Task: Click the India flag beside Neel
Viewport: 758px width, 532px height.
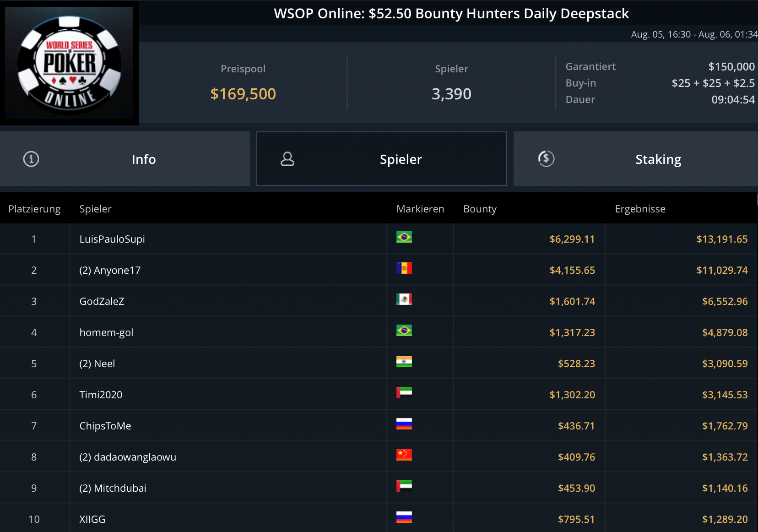Action: [404, 362]
